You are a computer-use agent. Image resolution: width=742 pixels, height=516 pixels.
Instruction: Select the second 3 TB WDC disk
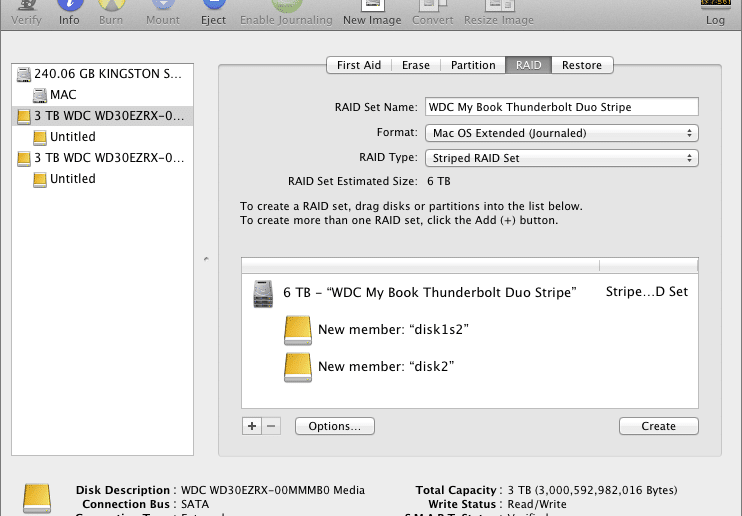tap(102, 158)
